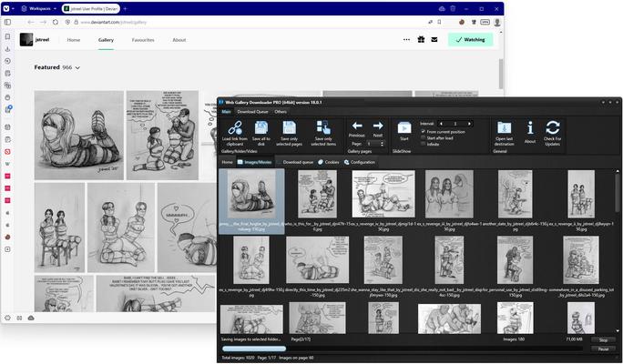Open bookmarks panel in browser sidebar
623x364 pixels.
7,36
